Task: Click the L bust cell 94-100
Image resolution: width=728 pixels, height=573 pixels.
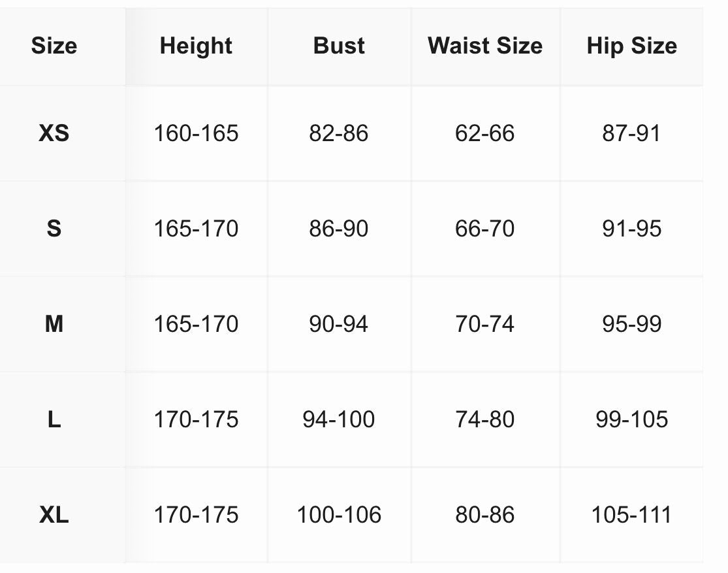Action: point(339,419)
